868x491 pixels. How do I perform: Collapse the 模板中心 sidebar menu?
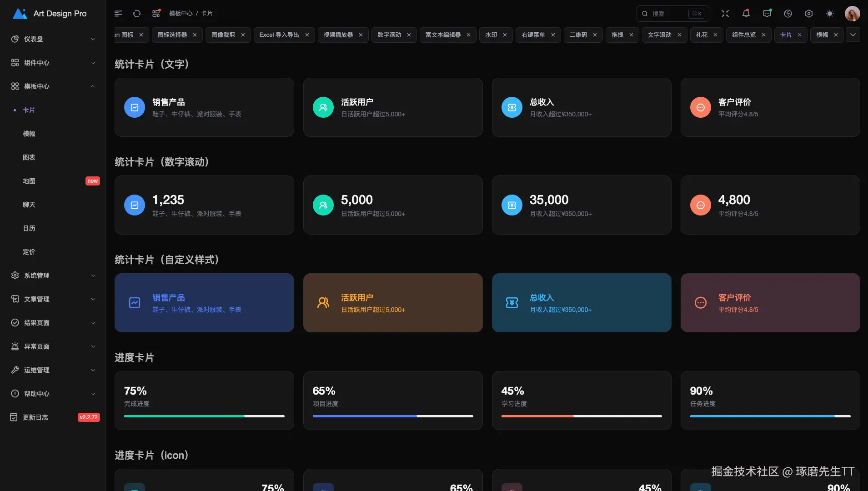(53, 86)
